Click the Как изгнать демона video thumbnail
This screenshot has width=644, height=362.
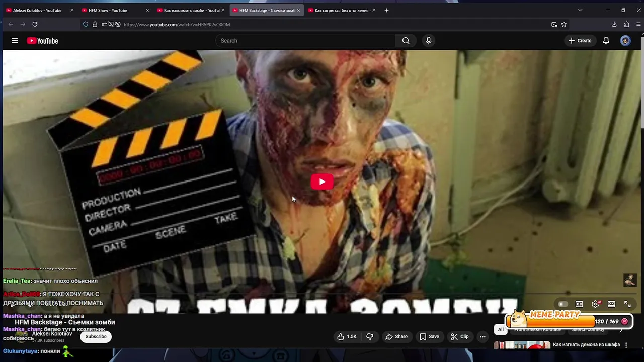(x=522, y=345)
